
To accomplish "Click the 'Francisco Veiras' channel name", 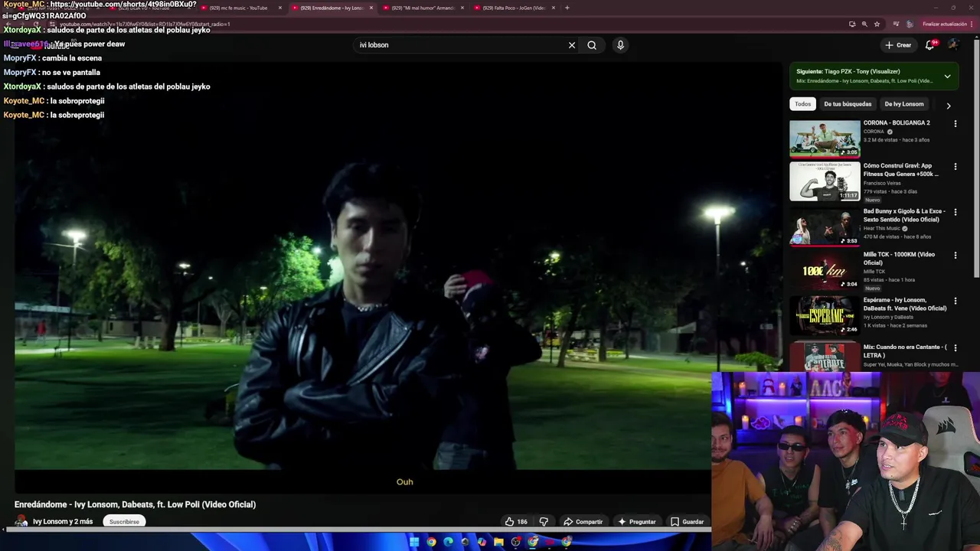I will (x=882, y=184).
